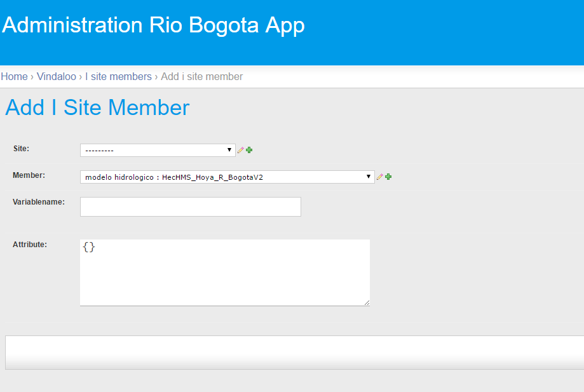The height and width of the screenshot is (392, 584).
Task: Open the Vindaloo breadcrumb link
Action: [57, 77]
